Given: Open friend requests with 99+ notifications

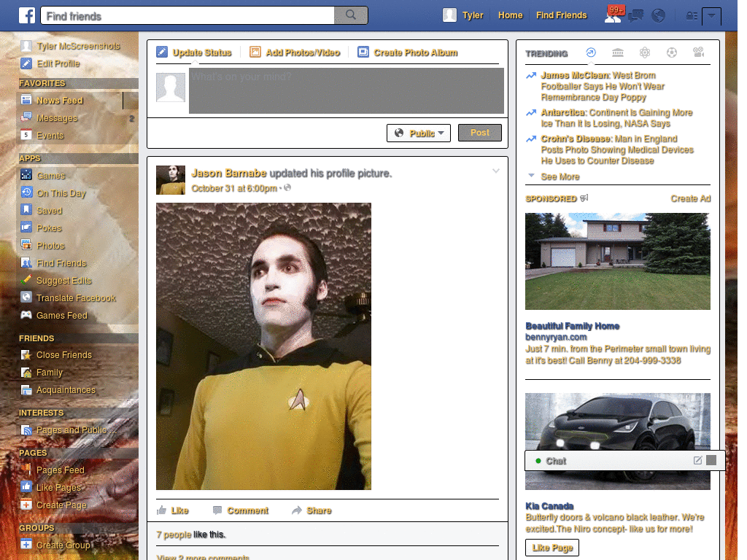Looking at the screenshot, I should coord(613,16).
